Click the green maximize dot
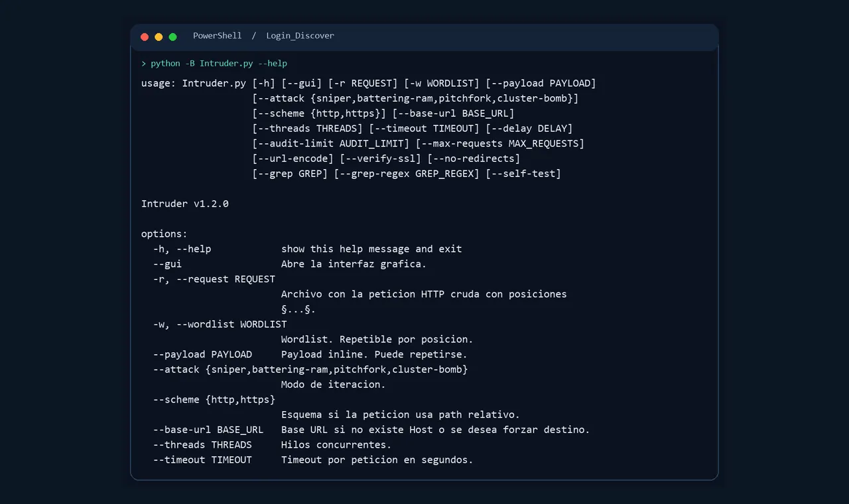The width and height of the screenshot is (849, 504). 172,37
